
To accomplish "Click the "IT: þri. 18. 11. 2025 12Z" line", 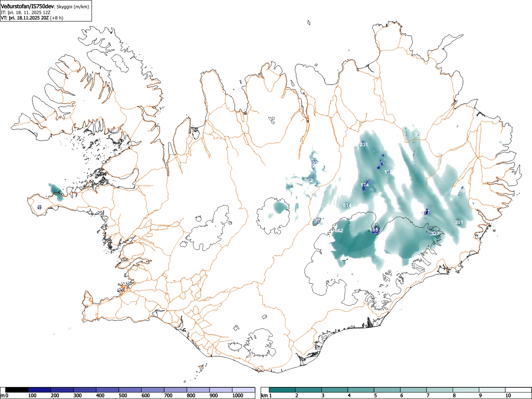I will coord(26,13).
